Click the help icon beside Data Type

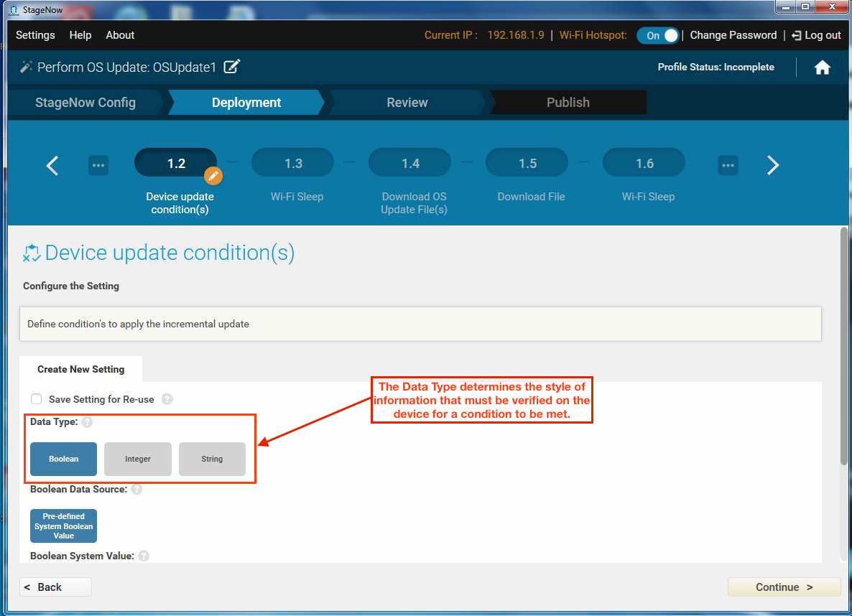(87, 422)
